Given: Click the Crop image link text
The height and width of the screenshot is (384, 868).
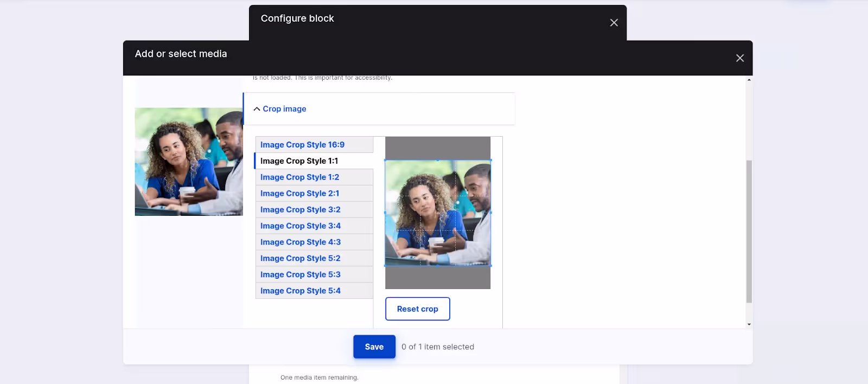Looking at the screenshot, I should tap(284, 109).
